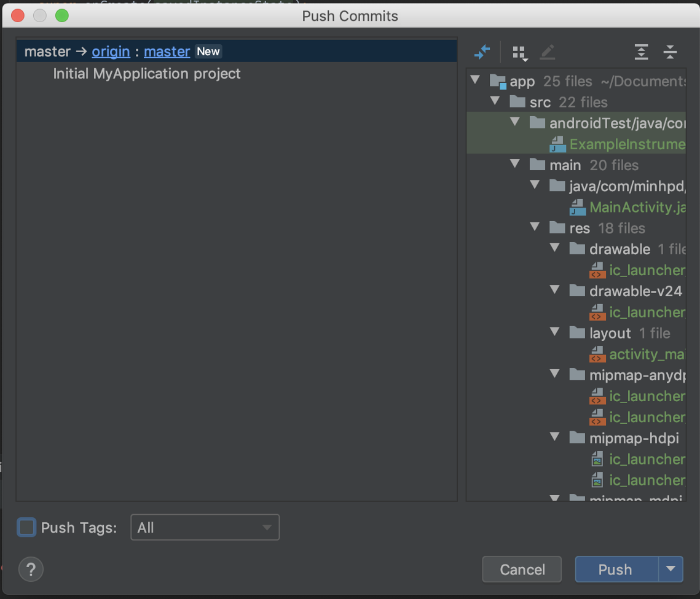The width and height of the screenshot is (700, 599).
Task: Open the Push button's dropdown arrow
Action: tap(671, 569)
